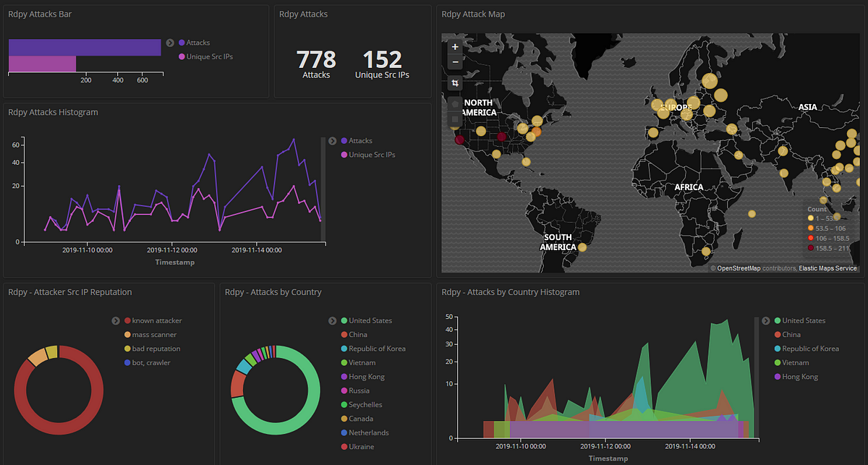The image size is (868, 465).
Task: Click the dark red California attack marker
Action: click(x=460, y=140)
